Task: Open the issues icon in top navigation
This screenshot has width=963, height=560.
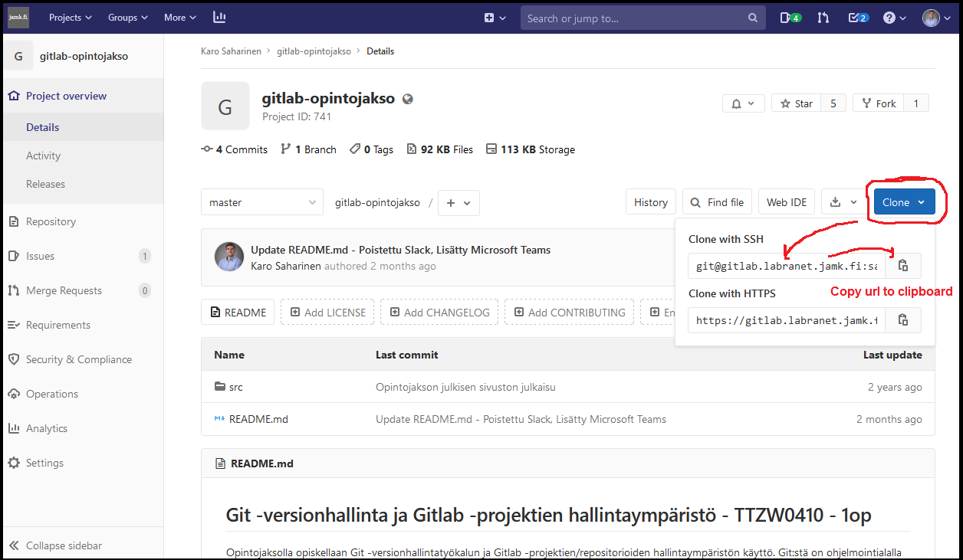Action: [x=790, y=18]
